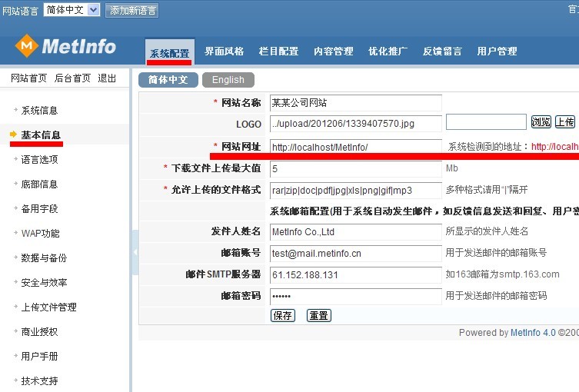The width and height of the screenshot is (579, 392).
Task: Open 语言选项 in the sidebar
Action: pos(39,159)
